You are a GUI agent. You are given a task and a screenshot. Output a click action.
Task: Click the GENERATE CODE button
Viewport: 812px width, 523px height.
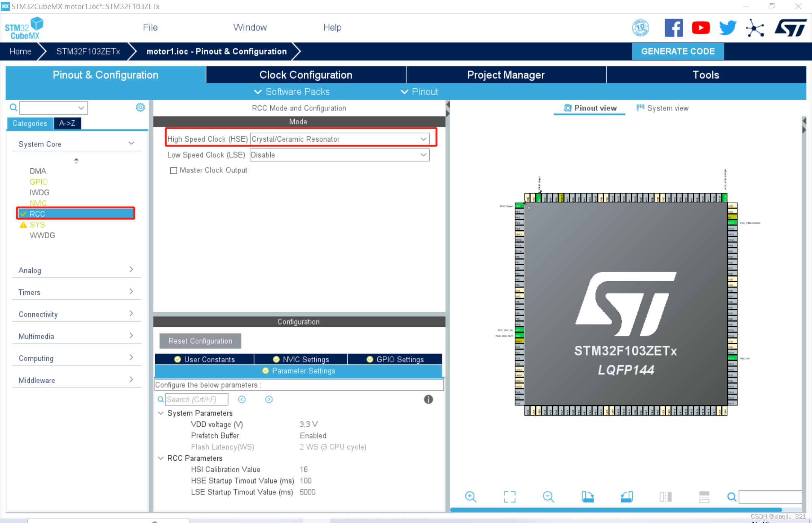click(677, 51)
